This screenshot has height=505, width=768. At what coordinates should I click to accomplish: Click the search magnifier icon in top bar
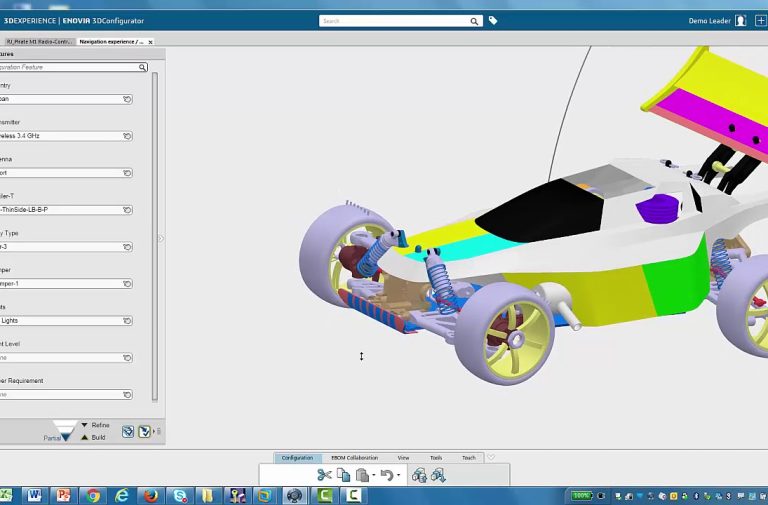coord(474,20)
